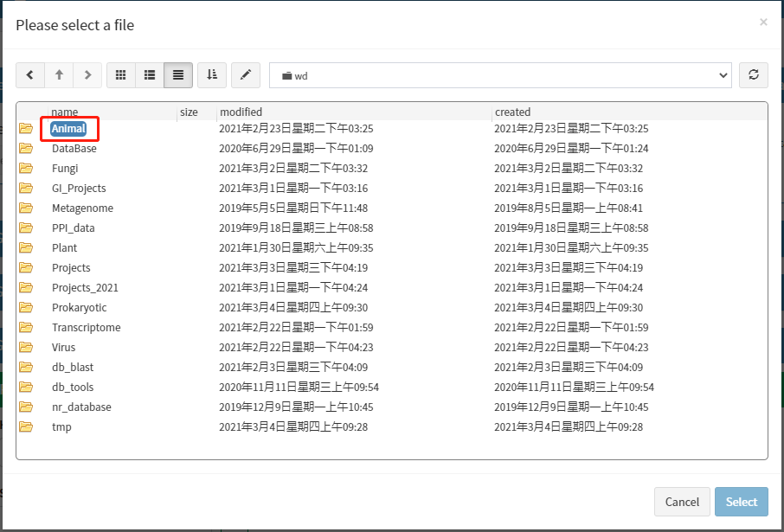This screenshot has height=532, width=784.
Task: Sort files by the created column
Action: tap(512, 112)
